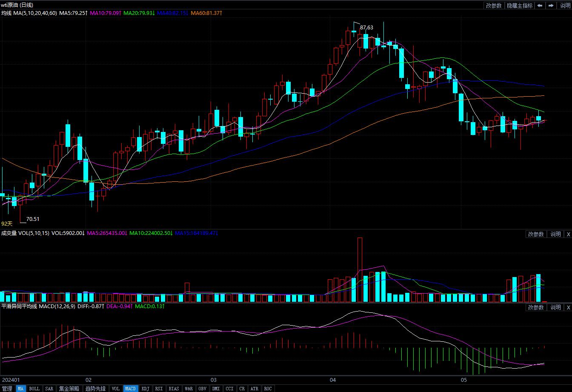Click the DIFF:-0.87 value
The height and width of the screenshot is (392, 572).
point(91,306)
